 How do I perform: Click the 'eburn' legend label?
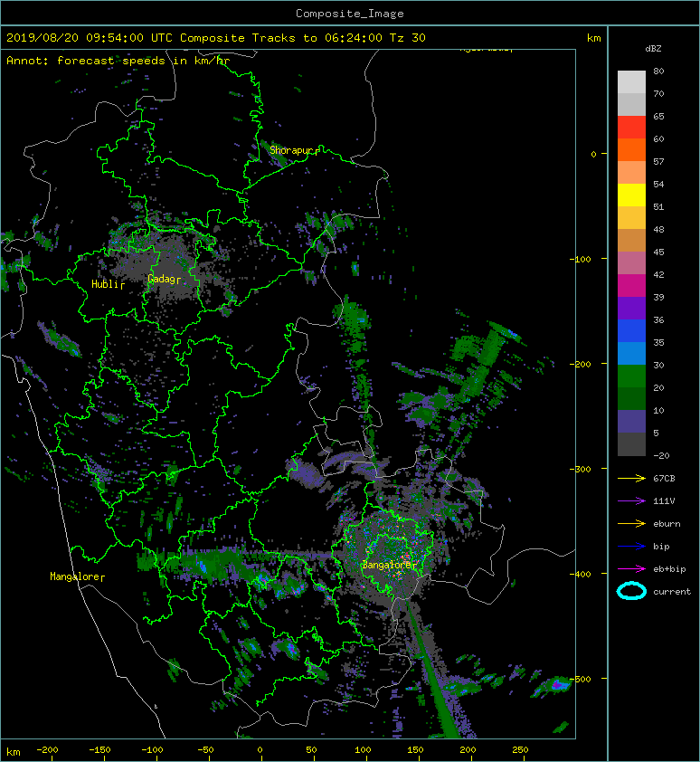tap(667, 524)
